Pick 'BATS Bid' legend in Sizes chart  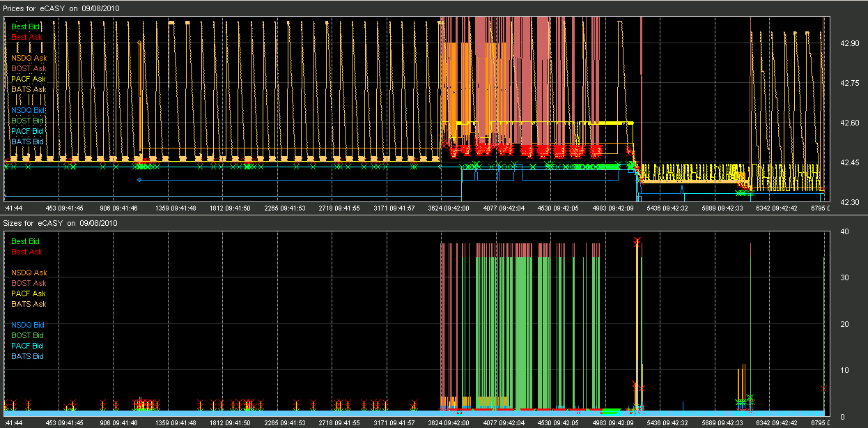(x=28, y=356)
